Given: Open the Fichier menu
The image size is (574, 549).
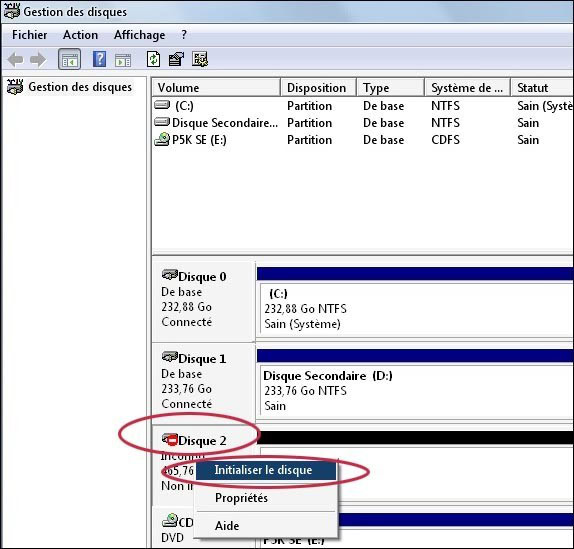Looking at the screenshot, I should [x=29, y=35].
